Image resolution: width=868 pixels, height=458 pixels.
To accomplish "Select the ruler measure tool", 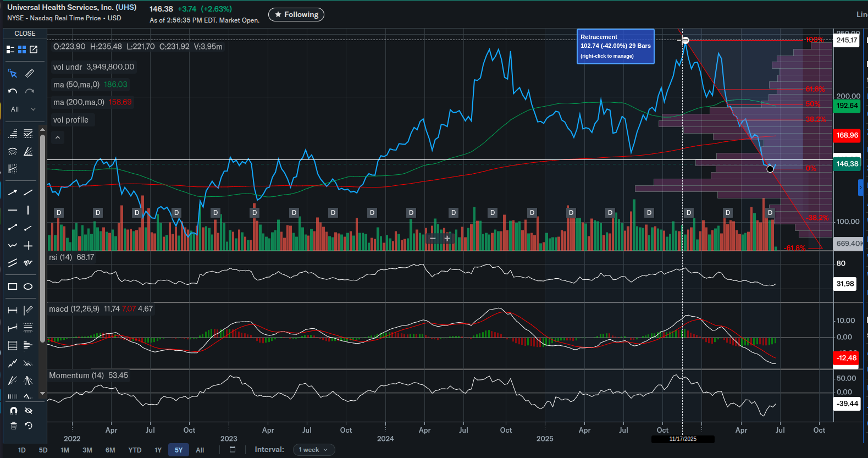I will [30, 73].
